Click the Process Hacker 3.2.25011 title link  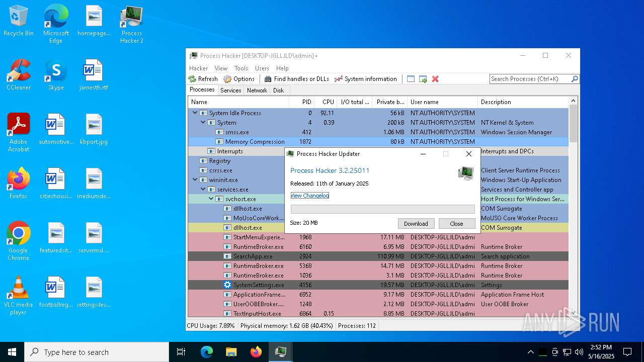(x=330, y=171)
